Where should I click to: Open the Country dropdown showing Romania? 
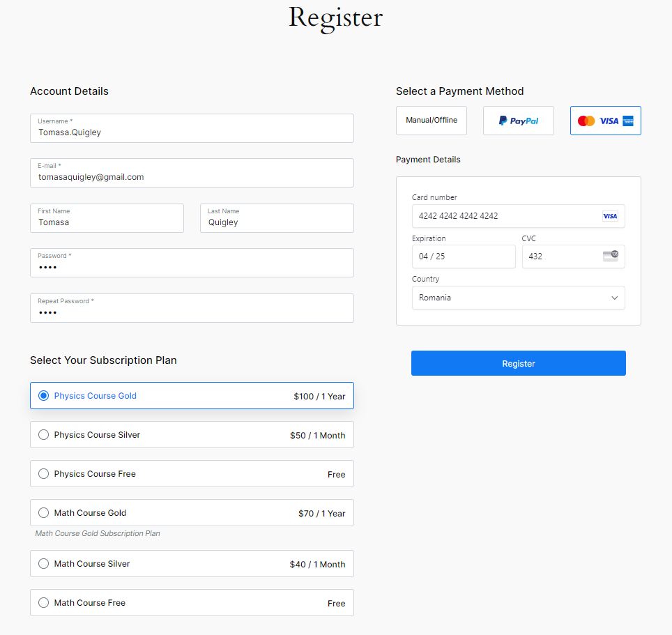(518, 298)
